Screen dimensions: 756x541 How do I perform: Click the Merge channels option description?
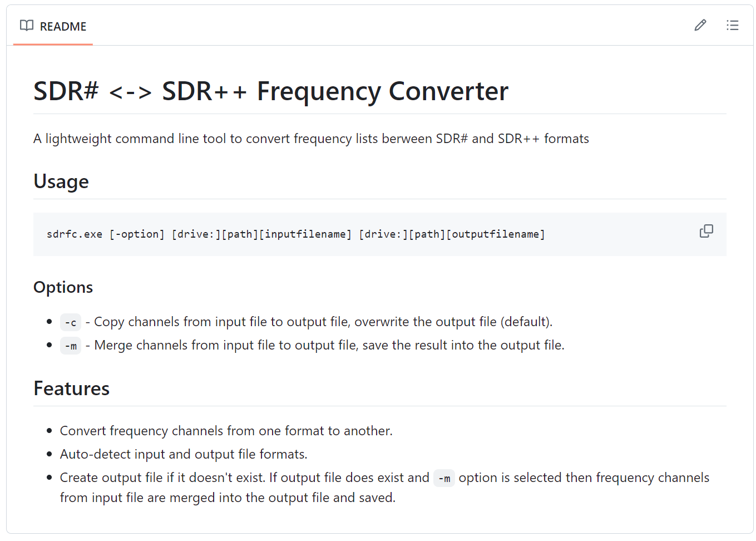coord(325,345)
